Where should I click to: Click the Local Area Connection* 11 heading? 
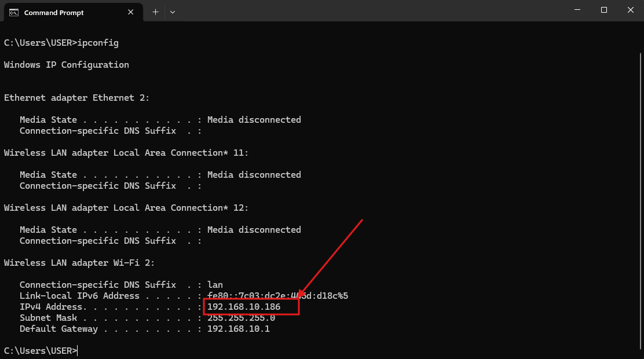point(126,153)
